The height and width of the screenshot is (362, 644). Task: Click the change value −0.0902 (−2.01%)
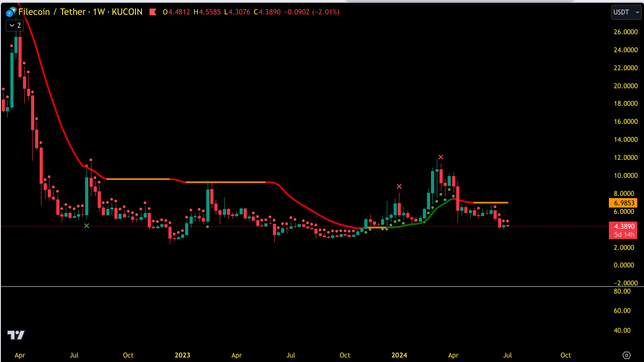pyautogui.click(x=313, y=12)
